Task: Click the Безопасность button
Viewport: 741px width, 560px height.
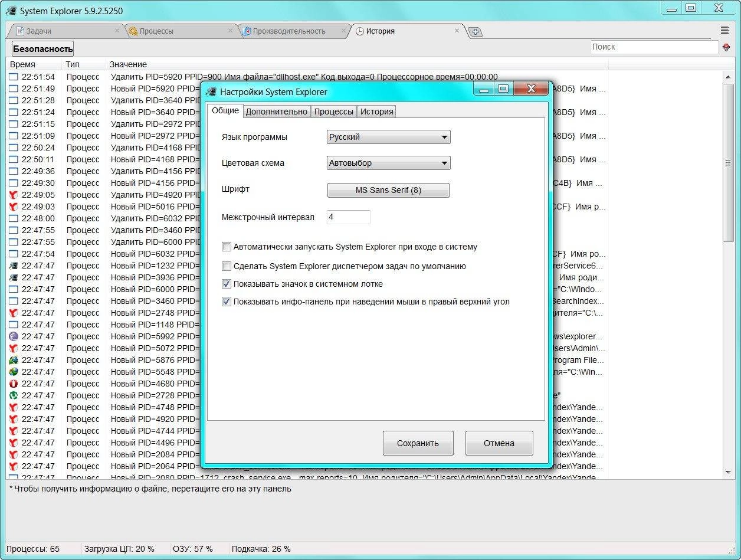Action: tap(42, 49)
